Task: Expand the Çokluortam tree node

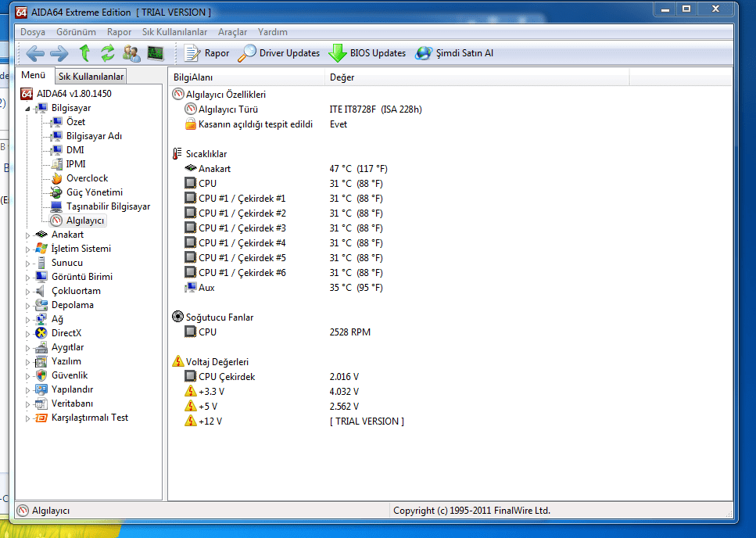Action: 27,292
